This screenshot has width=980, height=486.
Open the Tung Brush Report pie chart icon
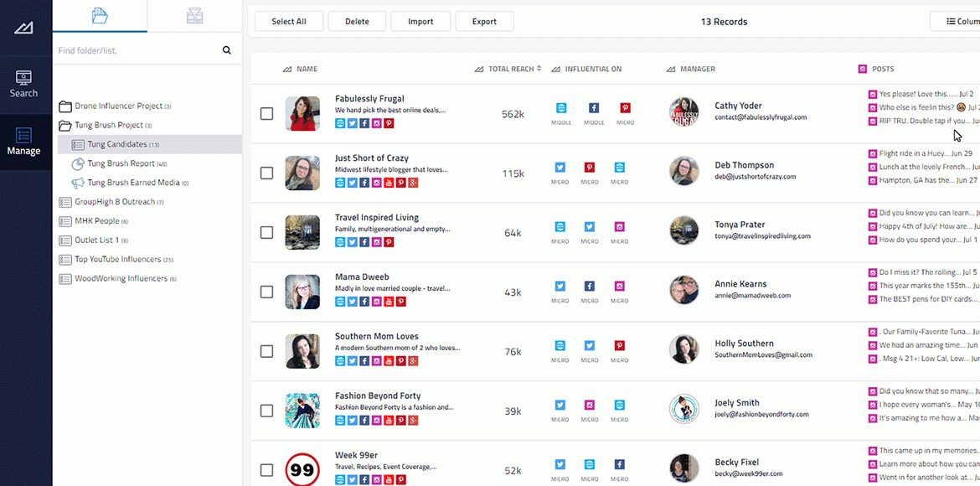(78, 163)
